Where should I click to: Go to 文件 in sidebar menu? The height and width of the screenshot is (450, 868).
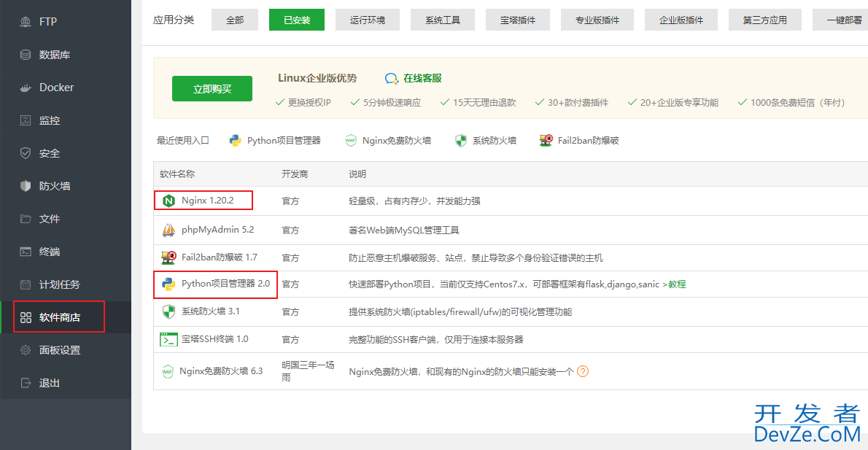[50, 219]
